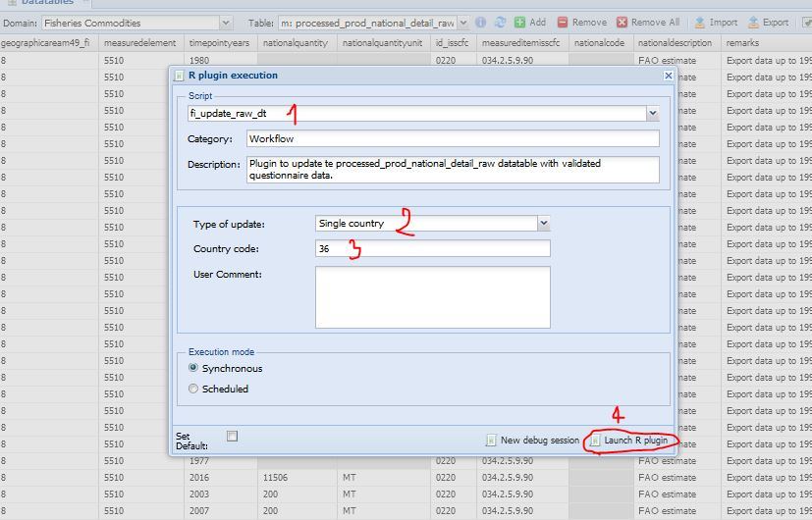
Task: Click the refresh table icon
Action: click(500, 22)
